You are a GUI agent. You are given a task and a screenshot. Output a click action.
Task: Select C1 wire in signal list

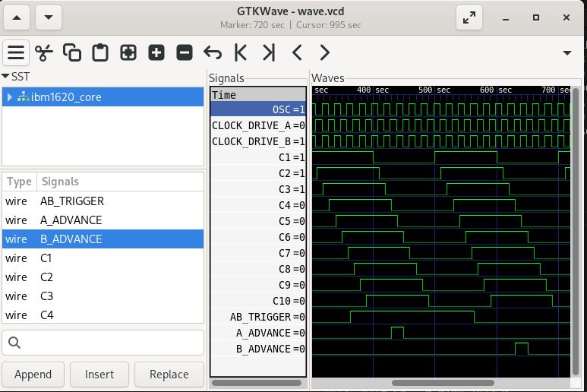coord(103,258)
